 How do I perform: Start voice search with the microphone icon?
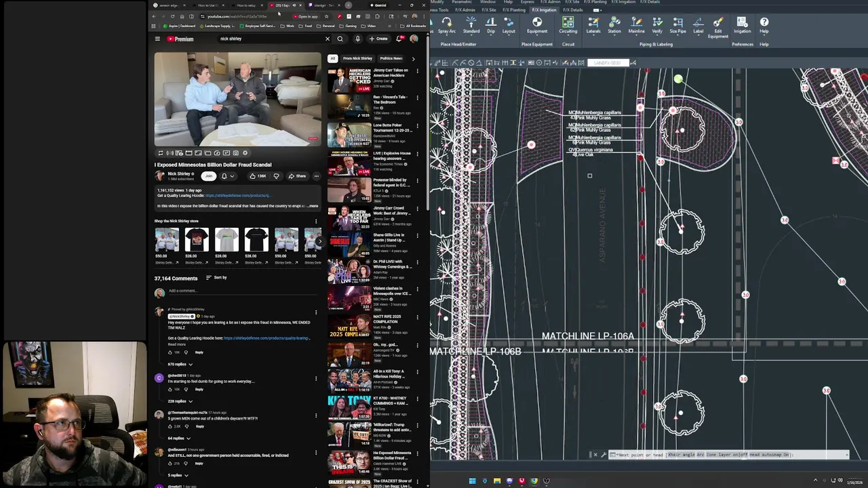pos(357,39)
